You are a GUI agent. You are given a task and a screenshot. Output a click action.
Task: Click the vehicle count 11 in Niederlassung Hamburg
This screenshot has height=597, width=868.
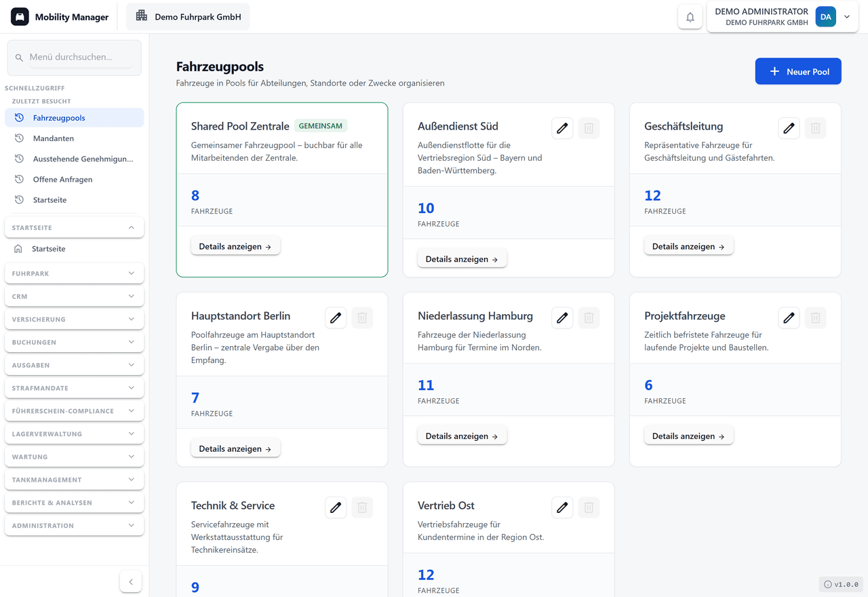(426, 385)
